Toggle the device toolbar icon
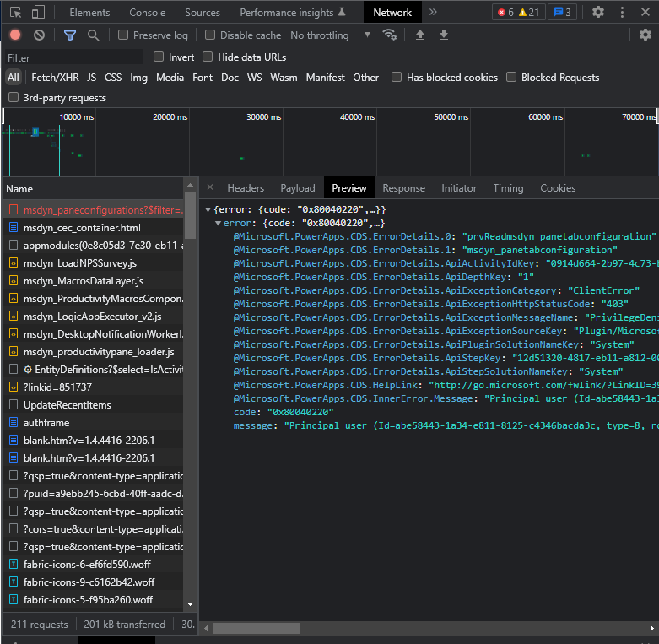The width and height of the screenshot is (659, 644). (x=38, y=12)
